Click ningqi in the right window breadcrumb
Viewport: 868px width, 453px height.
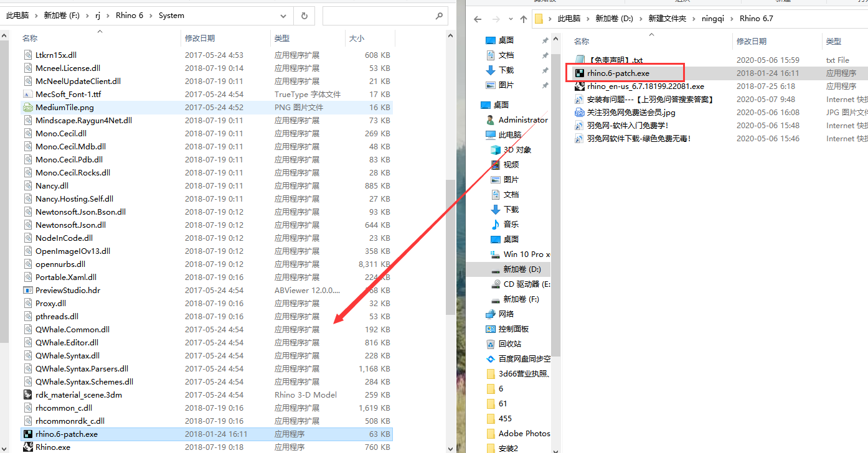713,19
